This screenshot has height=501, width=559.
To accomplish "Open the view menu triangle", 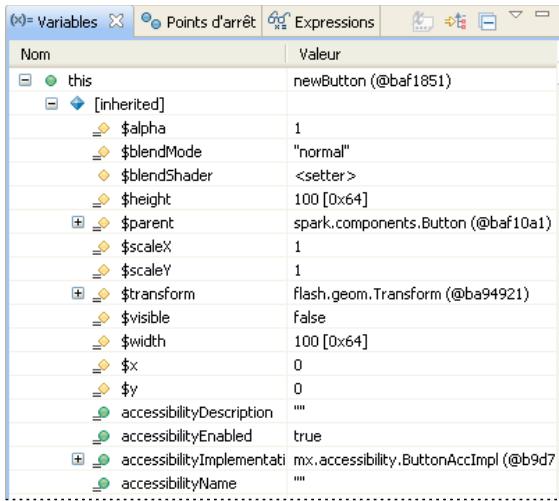I will point(516,15).
